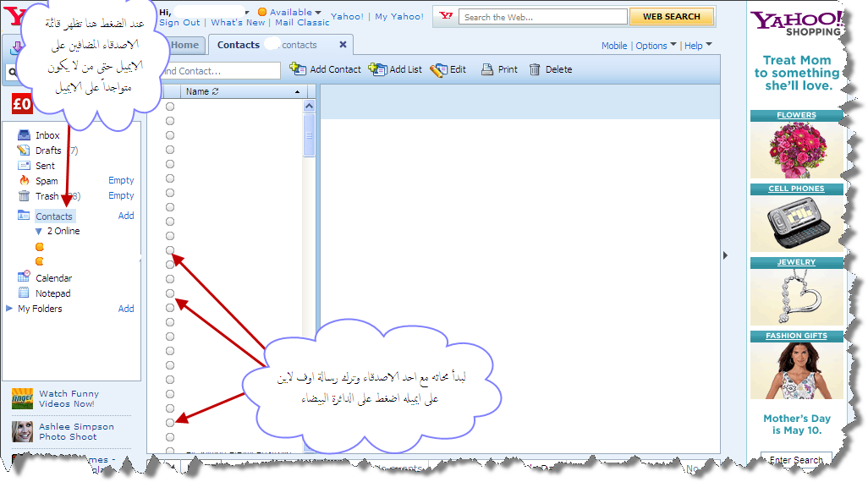Open What's New link
The image size is (868, 482).
(x=238, y=22)
